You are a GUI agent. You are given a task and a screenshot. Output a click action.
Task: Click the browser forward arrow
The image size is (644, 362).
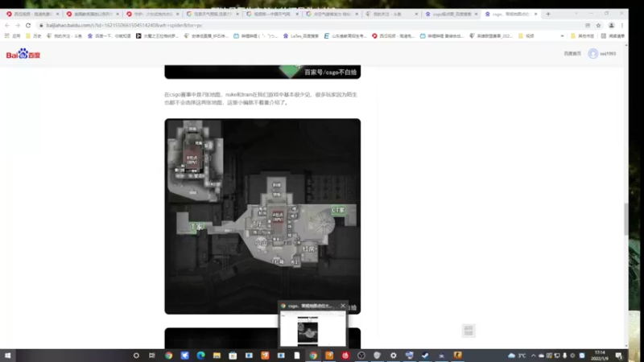click(17, 26)
